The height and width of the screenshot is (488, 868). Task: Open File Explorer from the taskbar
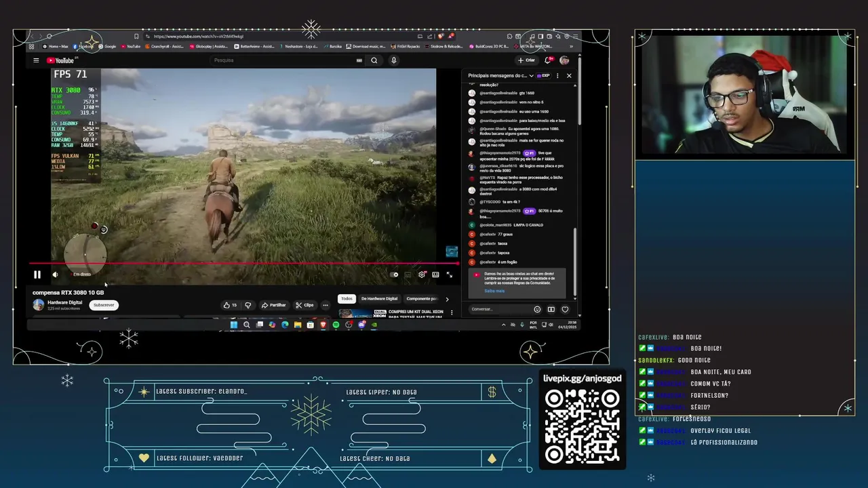298,325
